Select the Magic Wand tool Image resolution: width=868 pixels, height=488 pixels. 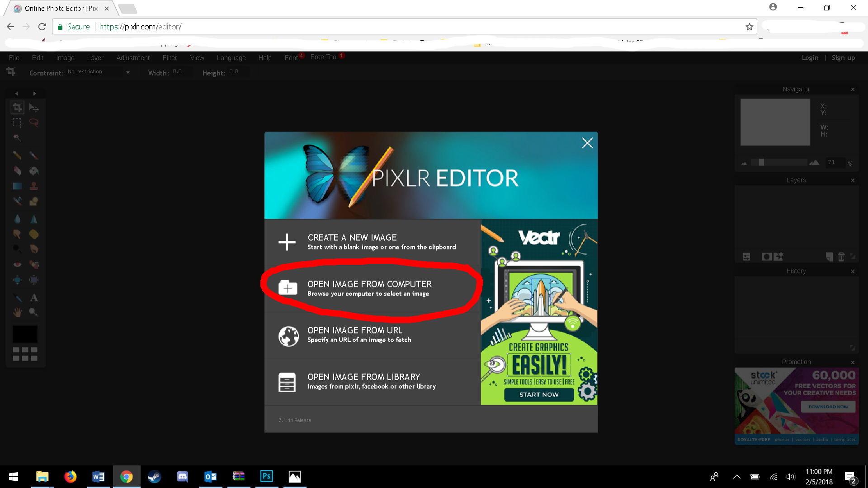17,137
